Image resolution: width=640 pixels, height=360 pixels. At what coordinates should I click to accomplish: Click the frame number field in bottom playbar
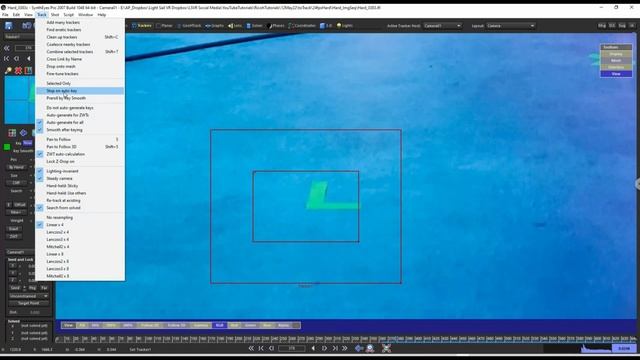[291, 348]
